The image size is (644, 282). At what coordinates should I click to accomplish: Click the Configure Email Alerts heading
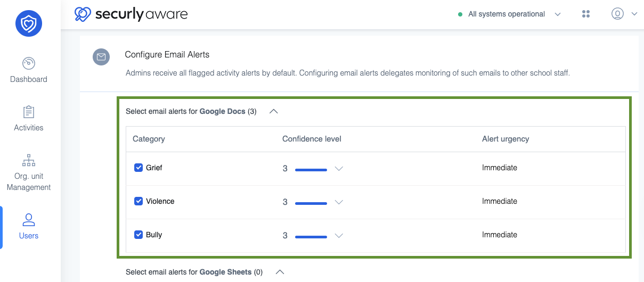[x=167, y=54]
